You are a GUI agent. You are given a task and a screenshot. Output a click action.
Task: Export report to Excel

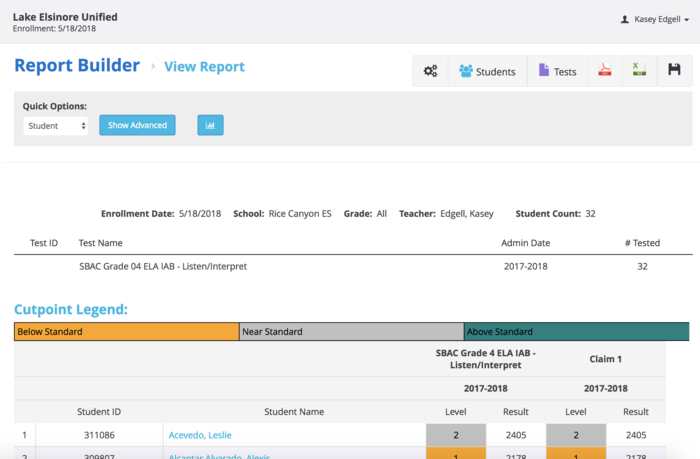tap(638, 71)
